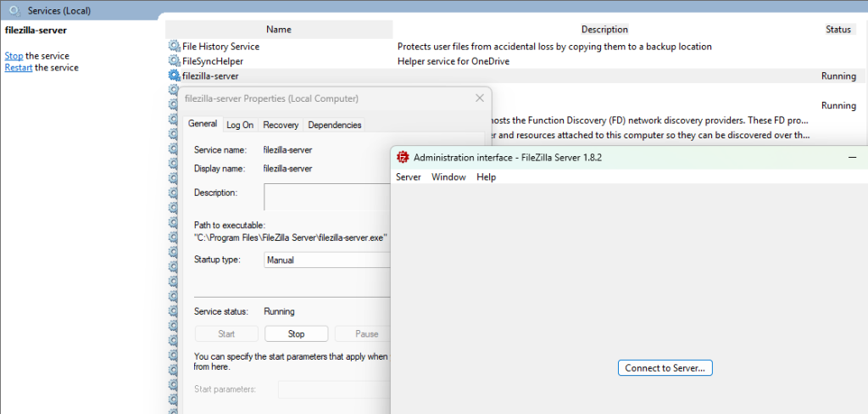The image size is (868, 414).
Task: Open the Startup type dropdown
Action: pyautogui.click(x=325, y=260)
